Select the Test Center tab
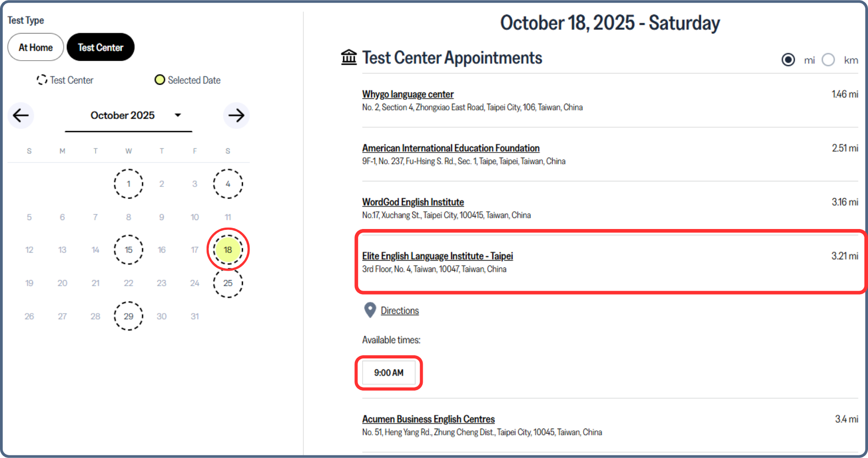 click(100, 47)
